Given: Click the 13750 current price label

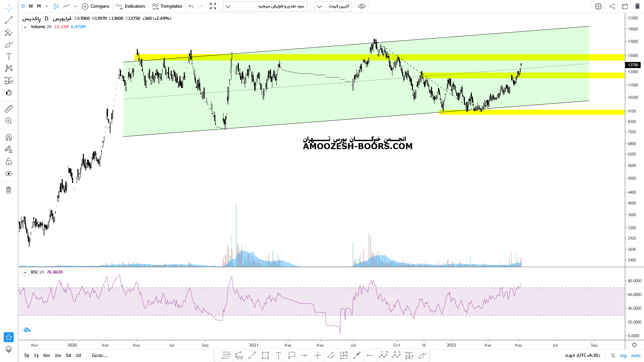Looking at the screenshot, I should 633,65.
